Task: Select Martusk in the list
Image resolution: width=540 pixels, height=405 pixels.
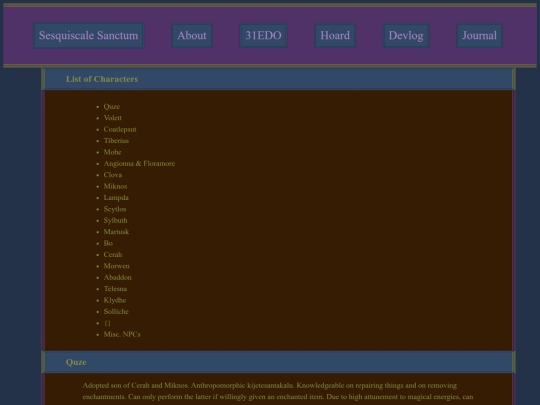Action: tap(116, 232)
